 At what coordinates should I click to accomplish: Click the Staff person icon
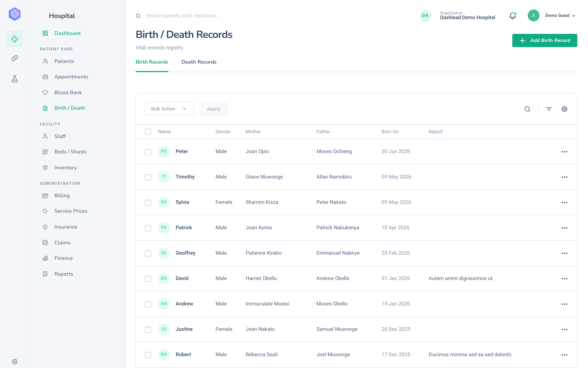tap(45, 136)
